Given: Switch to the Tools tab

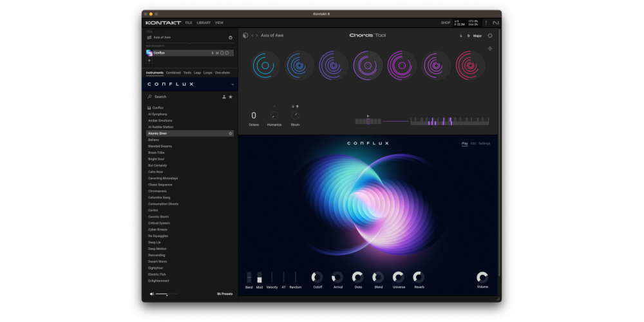Looking at the screenshot, I should pyautogui.click(x=187, y=73).
